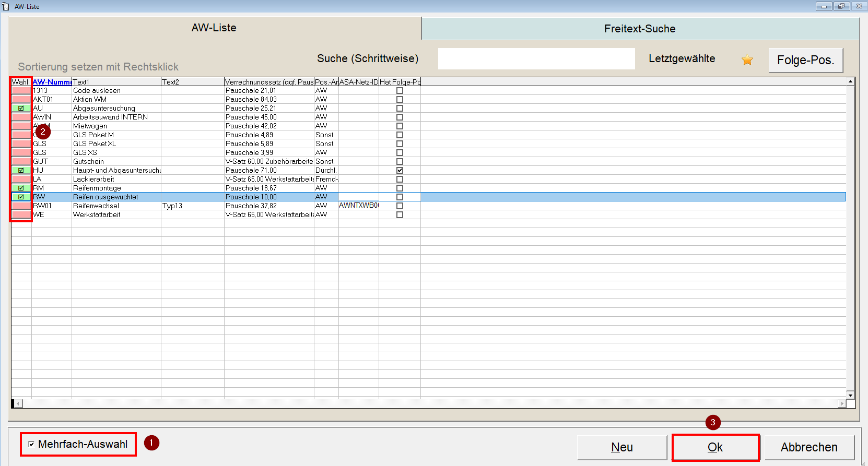Screen dimensions: 868x466
Task: Click the Text1 column header
Action: tap(116, 82)
